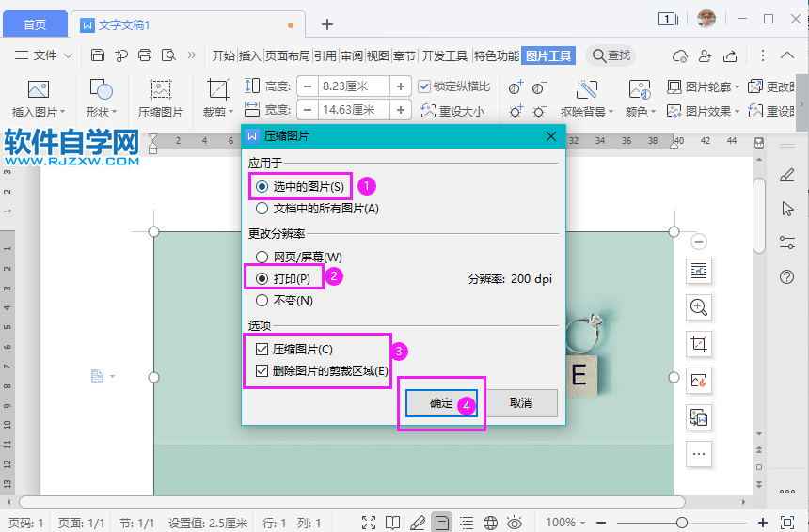Expand the 抠除背景 dropdown arrow
The height and width of the screenshot is (532, 809).
611,112
